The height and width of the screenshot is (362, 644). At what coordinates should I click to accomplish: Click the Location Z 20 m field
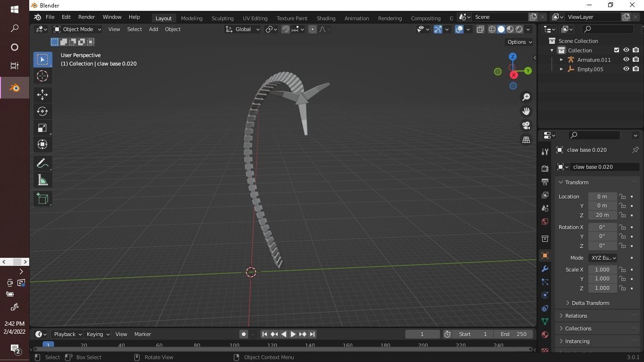[x=603, y=215]
